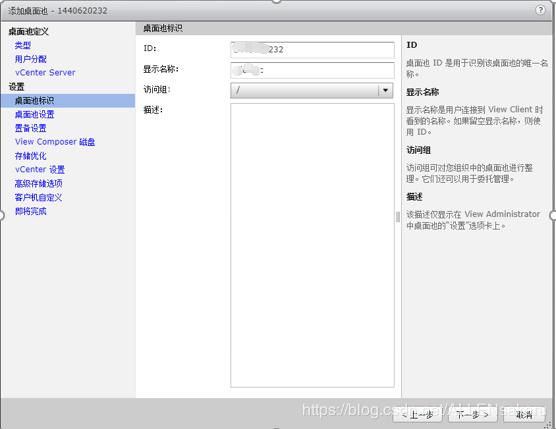Click the 设置 section heading
The width and height of the screenshot is (556, 429).
click(x=16, y=87)
